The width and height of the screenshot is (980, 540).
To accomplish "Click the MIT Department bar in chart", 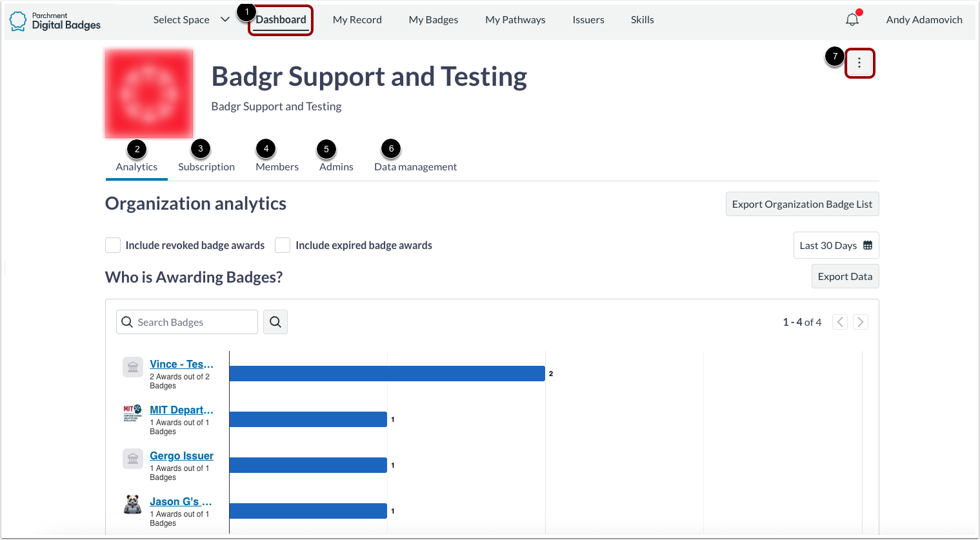I will tap(308, 419).
